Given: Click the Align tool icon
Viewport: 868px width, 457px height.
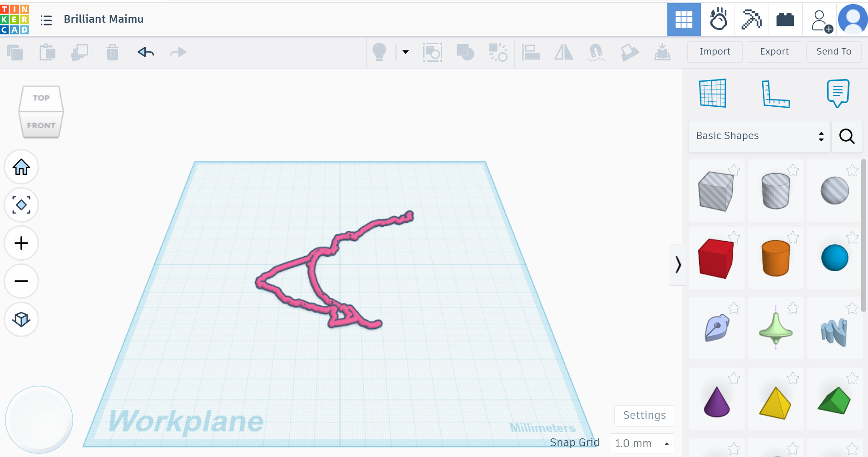Looking at the screenshot, I should [x=531, y=53].
